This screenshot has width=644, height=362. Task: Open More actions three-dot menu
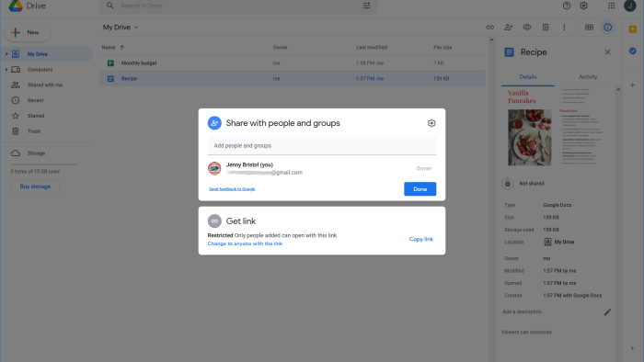564,28
